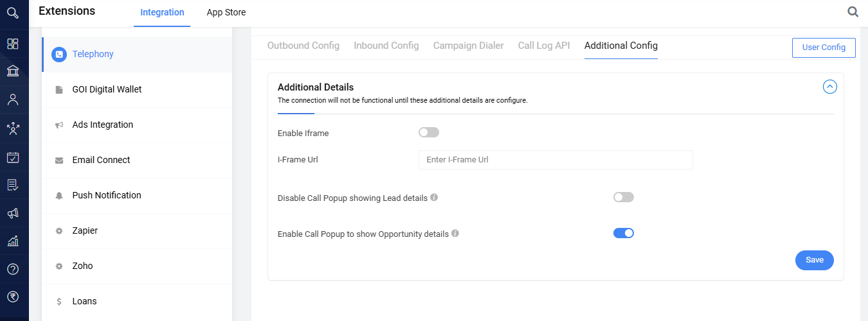Open the App Store tab

[x=226, y=13]
